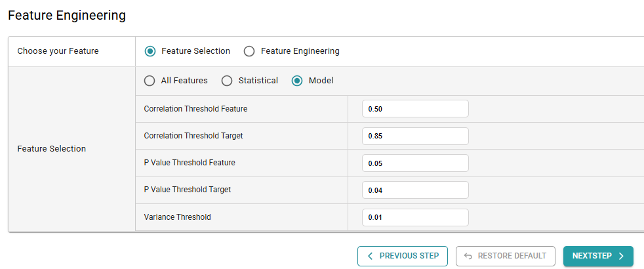
Task: Edit the P Value Threshold Feature field
Action: pyautogui.click(x=415, y=163)
